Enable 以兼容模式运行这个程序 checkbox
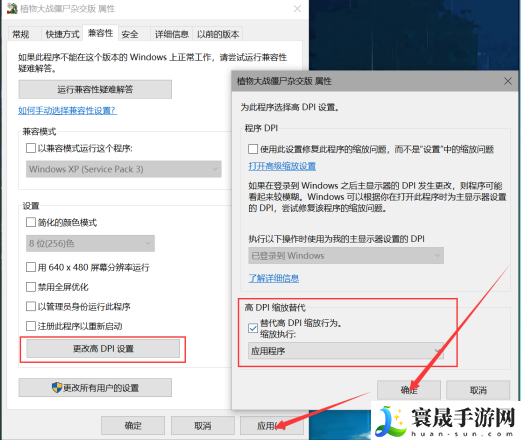The height and width of the screenshot is (440, 521). [31, 148]
